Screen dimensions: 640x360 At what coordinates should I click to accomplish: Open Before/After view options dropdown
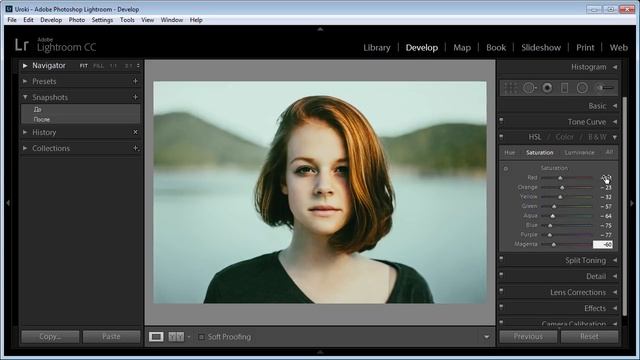[x=189, y=337]
